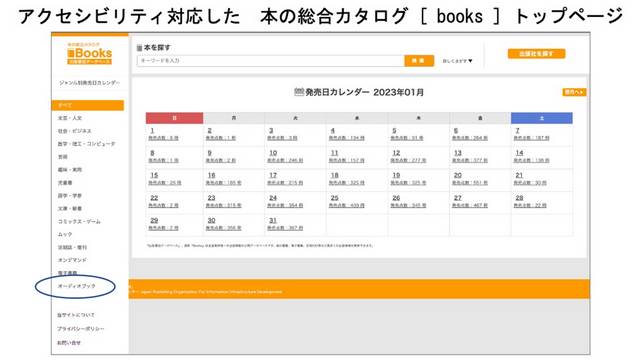The height and width of the screenshot is (360, 640).
Task: Click calendar date 11 link
Action: [x=335, y=153]
